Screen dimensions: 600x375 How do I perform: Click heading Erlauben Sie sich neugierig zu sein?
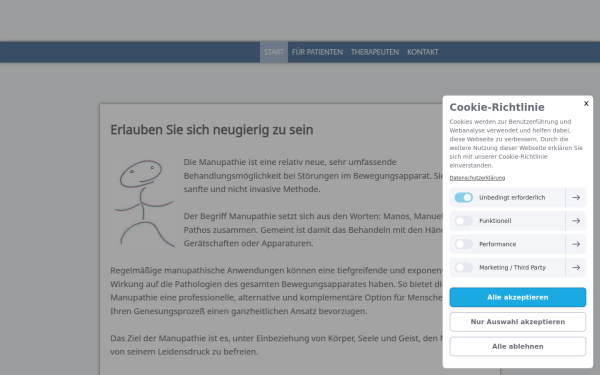[x=212, y=130]
